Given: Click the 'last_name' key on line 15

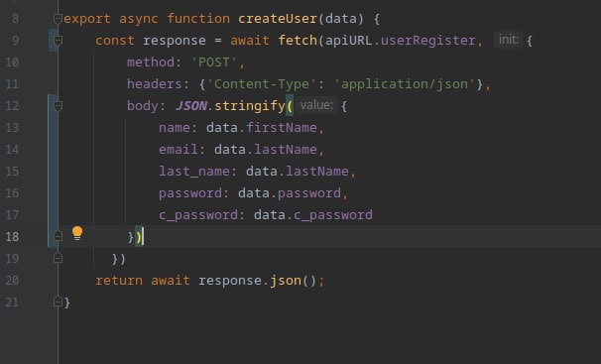Looking at the screenshot, I should click(194, 172).
